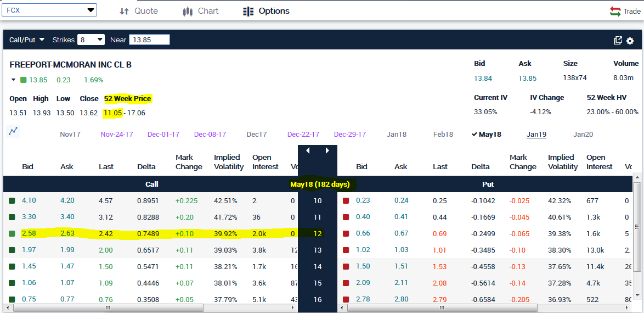This screenshot has height=313, width=644.
Task: Click red square on strike 13 put
Action: pyautogui.click(x=346, y=250)
